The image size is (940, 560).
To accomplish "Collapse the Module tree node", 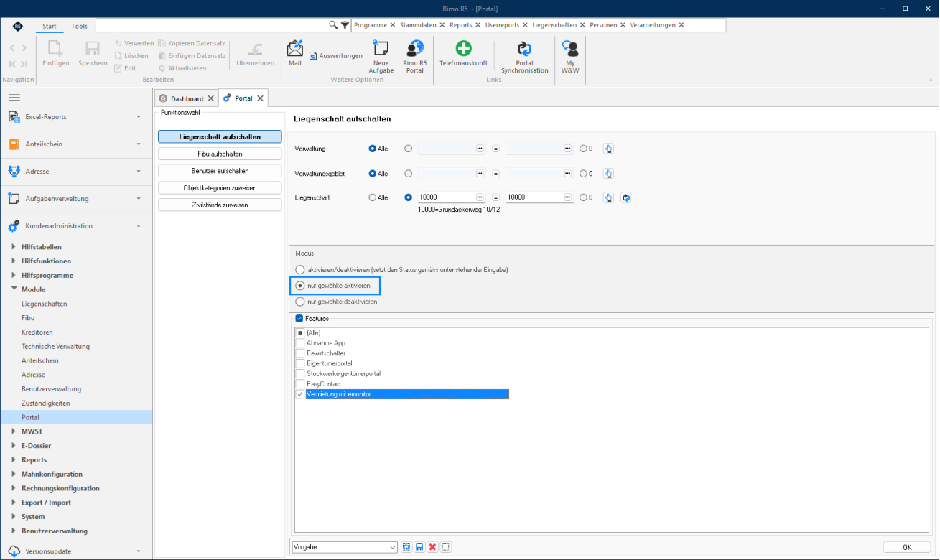I will [x=14, y=289].
